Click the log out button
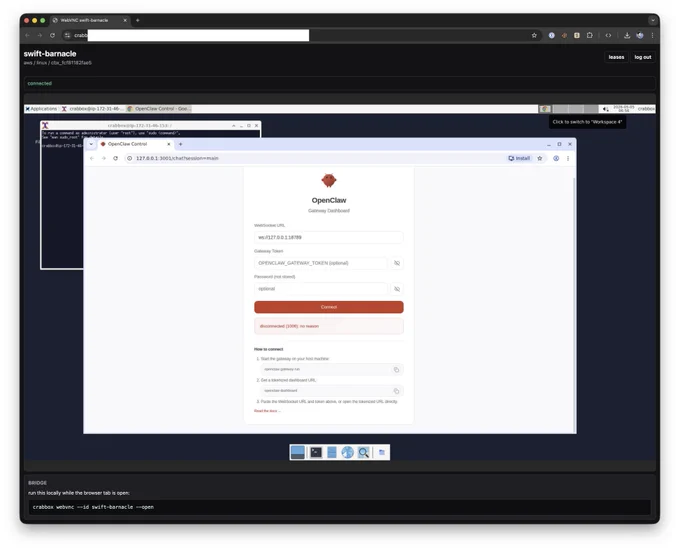 click(x=642, y=57)
